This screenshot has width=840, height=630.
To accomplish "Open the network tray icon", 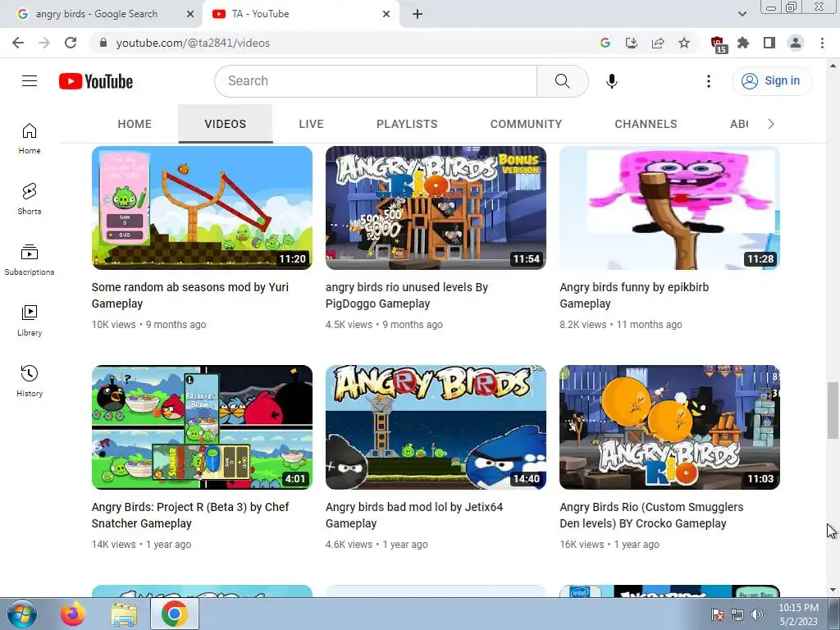I will 737,614.
